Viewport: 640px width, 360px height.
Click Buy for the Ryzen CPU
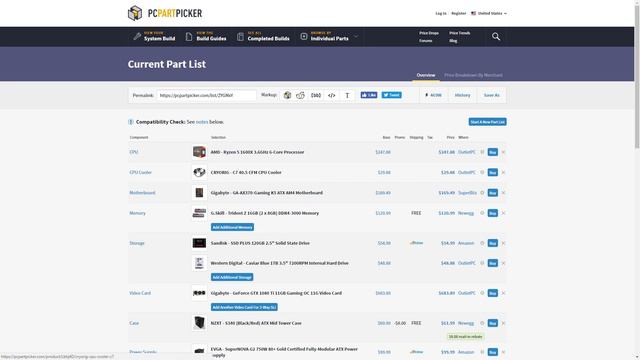click(493, 152)
